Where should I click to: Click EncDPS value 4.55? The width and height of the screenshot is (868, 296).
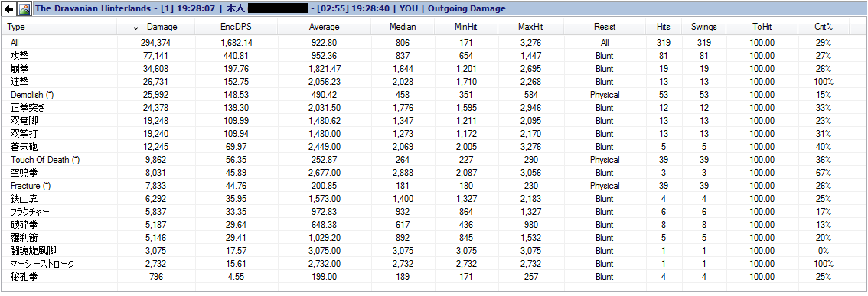point(237,277)
